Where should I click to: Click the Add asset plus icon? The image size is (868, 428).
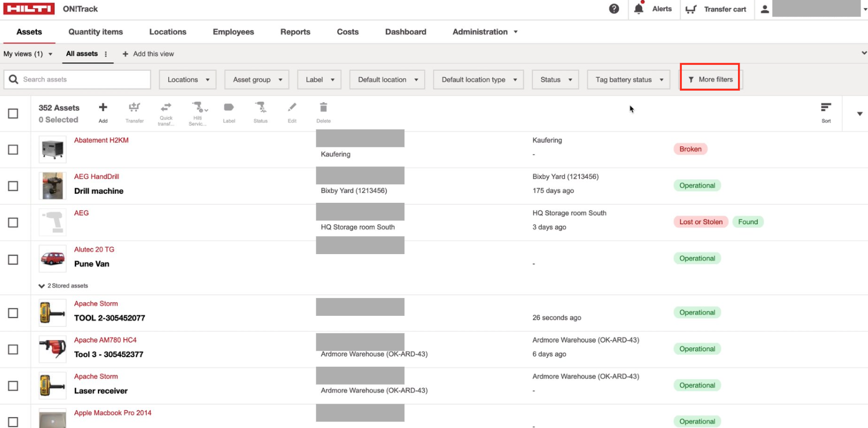[103, 108]
